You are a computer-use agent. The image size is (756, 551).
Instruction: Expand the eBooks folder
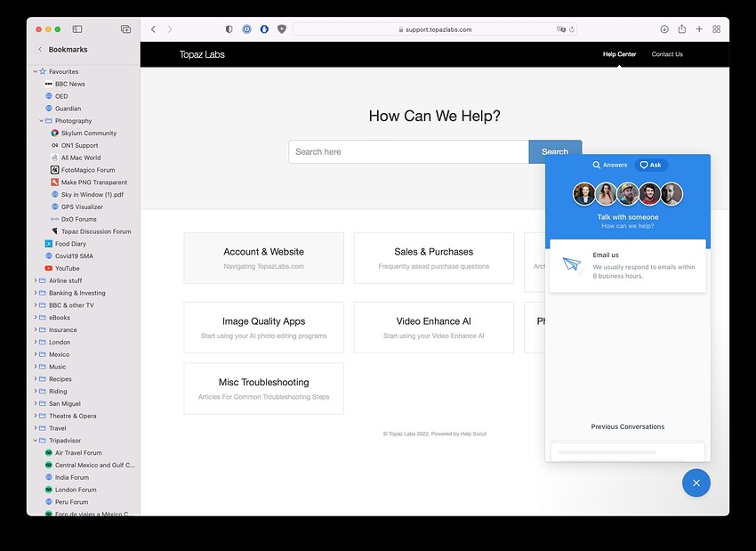pos(36,318)
